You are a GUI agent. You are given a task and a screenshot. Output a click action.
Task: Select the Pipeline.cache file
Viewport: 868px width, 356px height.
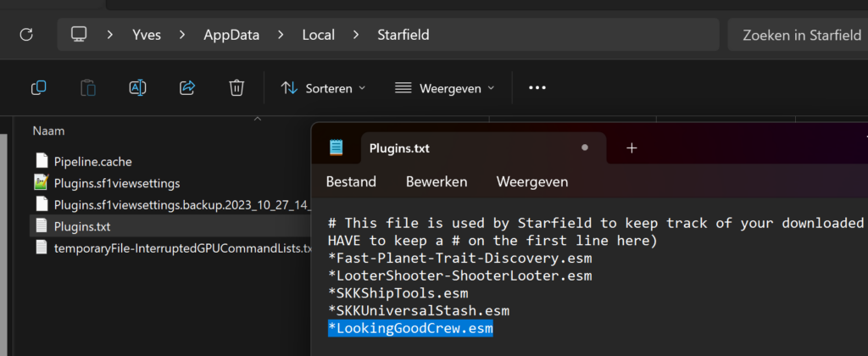[93, 162]
